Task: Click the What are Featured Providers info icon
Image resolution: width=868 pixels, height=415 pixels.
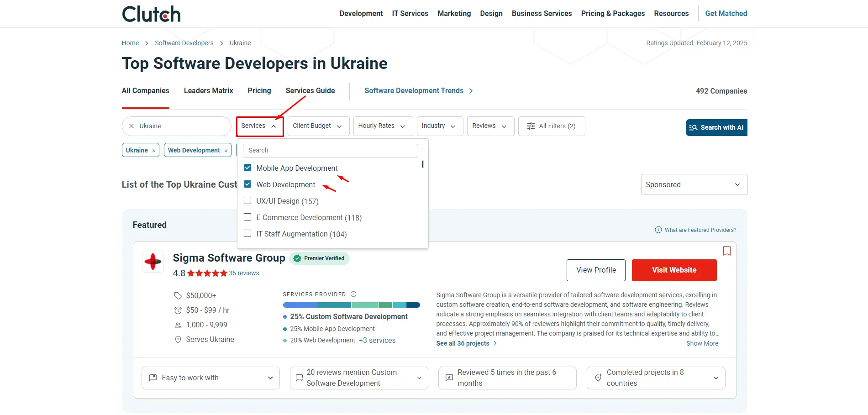Action: pos(658,230)
